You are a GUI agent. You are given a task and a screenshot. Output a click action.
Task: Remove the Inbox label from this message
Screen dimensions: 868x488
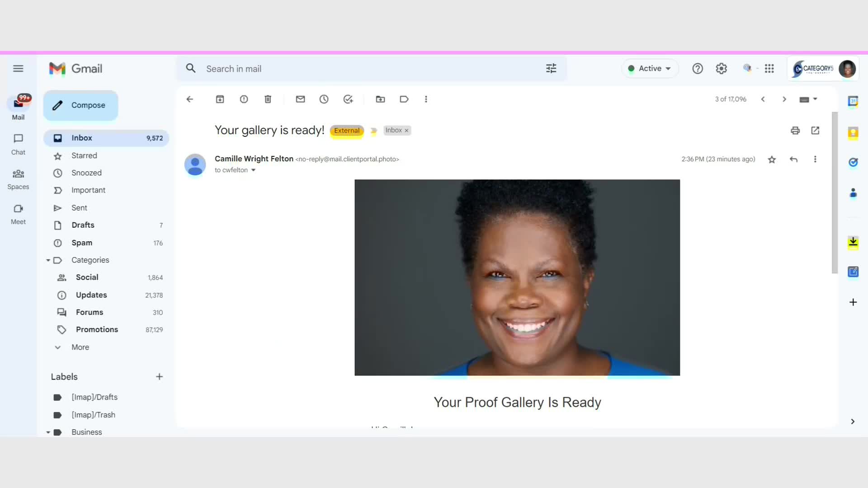[x=406, y=131]
